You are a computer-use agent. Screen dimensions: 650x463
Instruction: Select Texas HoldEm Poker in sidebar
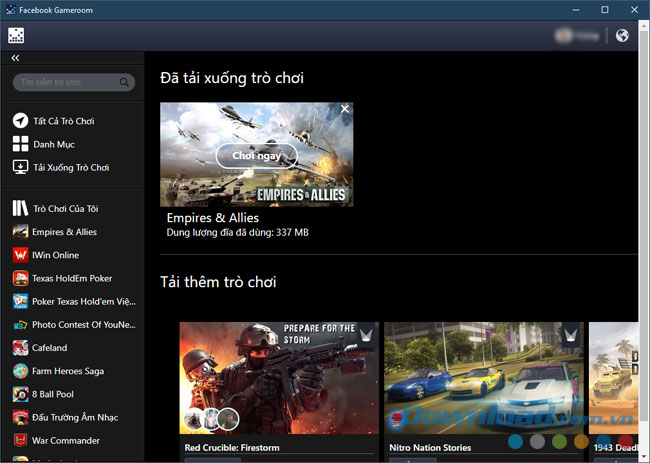pyautogui.click(x=71, y=278)
